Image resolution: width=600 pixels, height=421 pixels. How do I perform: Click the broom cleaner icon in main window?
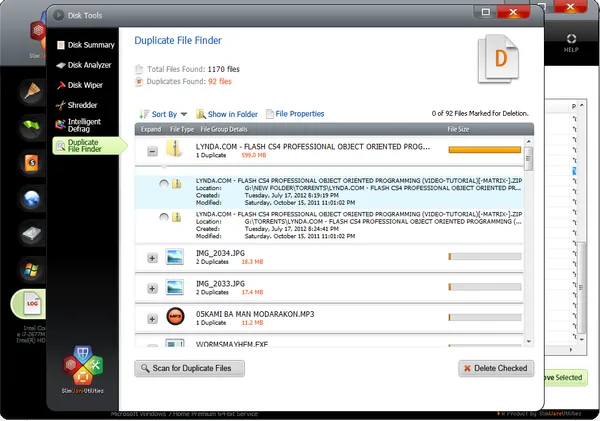tap(32, 91)
